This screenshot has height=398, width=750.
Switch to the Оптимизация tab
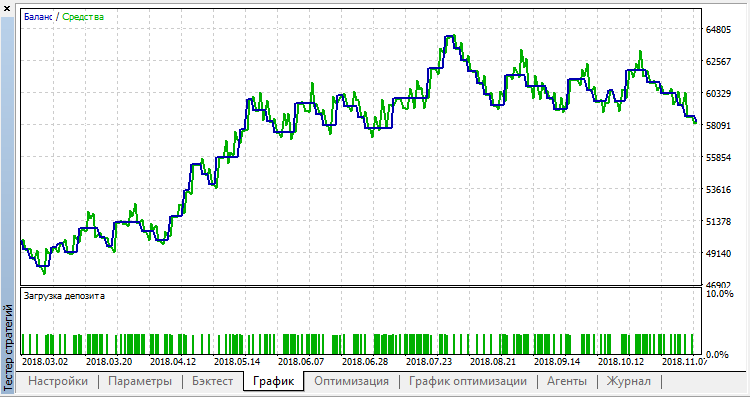tap(352, 381)
